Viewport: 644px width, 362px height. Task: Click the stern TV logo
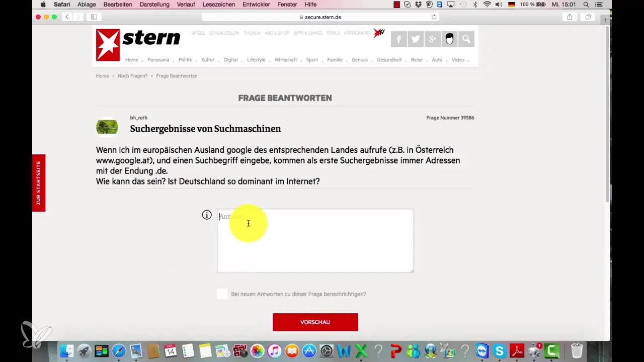pyautogui.click(x=379, y=34)
